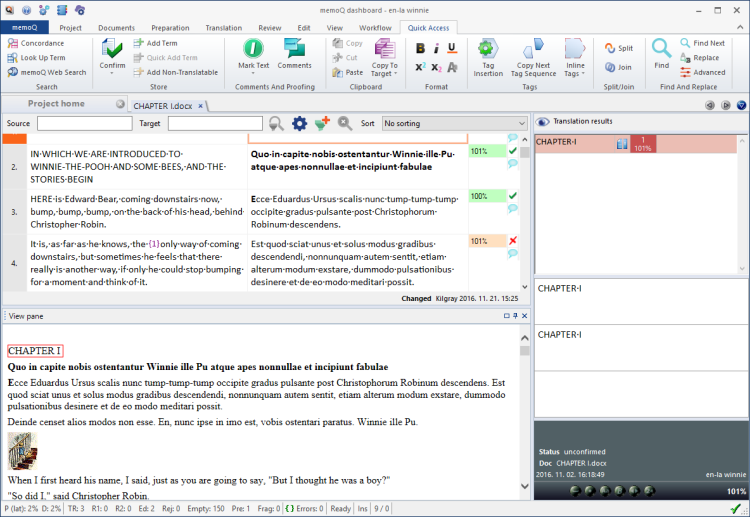Open Advanced find options

click(x=702, y=72)
